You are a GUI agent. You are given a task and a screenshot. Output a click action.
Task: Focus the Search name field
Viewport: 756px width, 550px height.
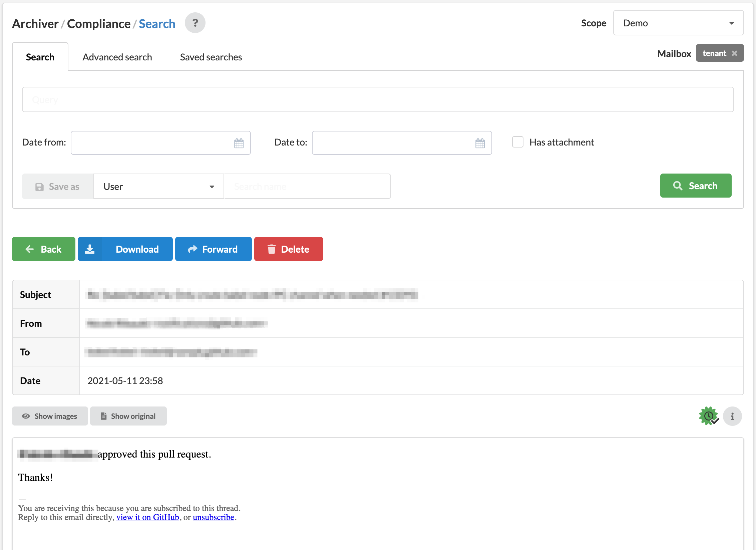[x=307, y=186]
